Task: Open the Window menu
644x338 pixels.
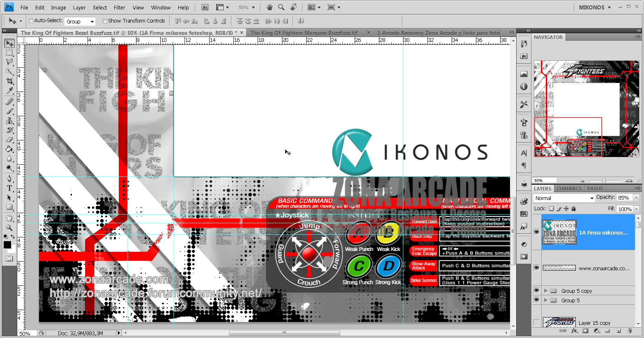Action: coord(161,7)
